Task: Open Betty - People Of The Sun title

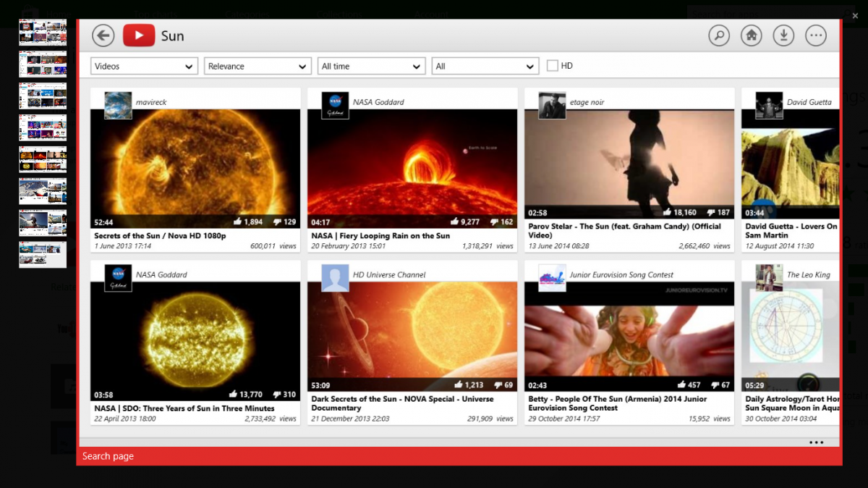Action: click(x=618, y=403)
